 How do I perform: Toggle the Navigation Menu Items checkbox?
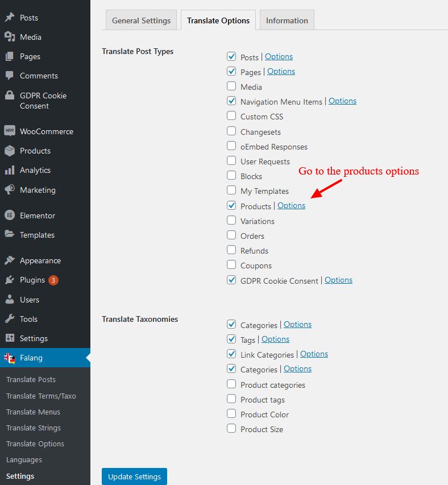pos(231,101)
